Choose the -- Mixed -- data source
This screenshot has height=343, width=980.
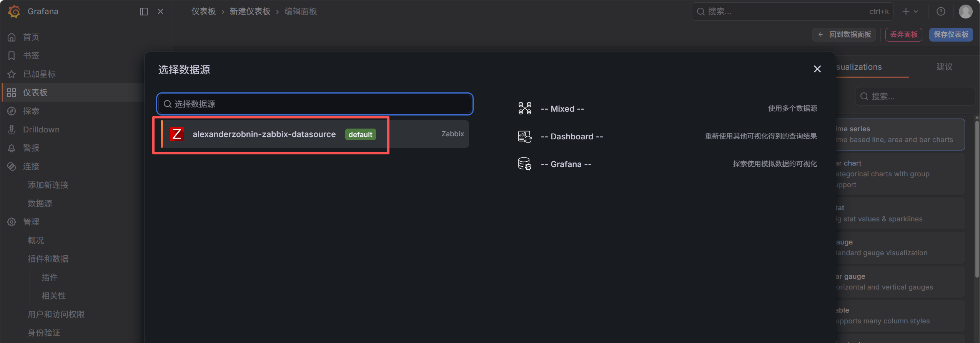click(667, 109)
